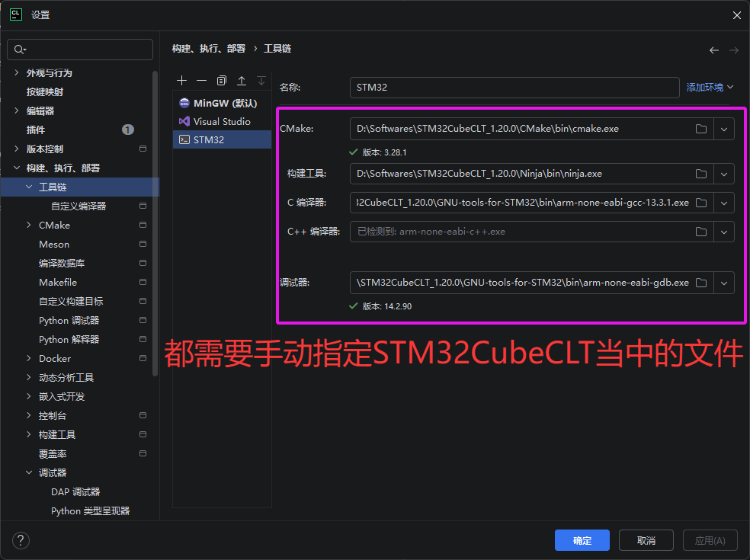
Task: Collapse the 工具链 tree node
Action: 29,187
